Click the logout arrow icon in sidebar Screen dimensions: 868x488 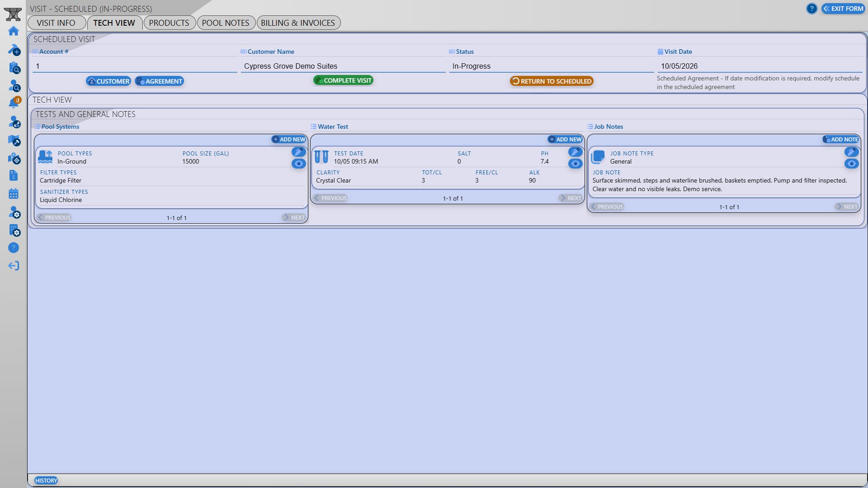pyautogui.click(x=14, y=266)
